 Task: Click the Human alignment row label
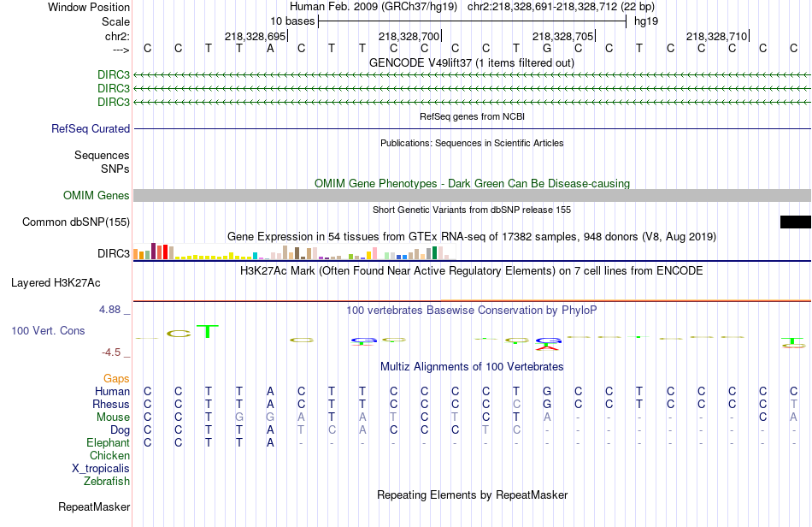[x=112, y=391]
